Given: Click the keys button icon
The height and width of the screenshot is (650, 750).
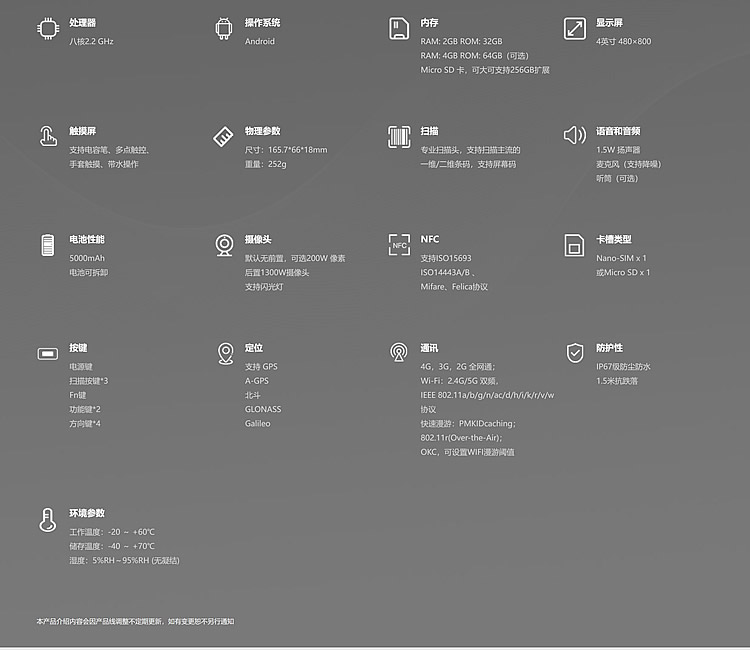Looking at the screenshot, I should [47, 353].
